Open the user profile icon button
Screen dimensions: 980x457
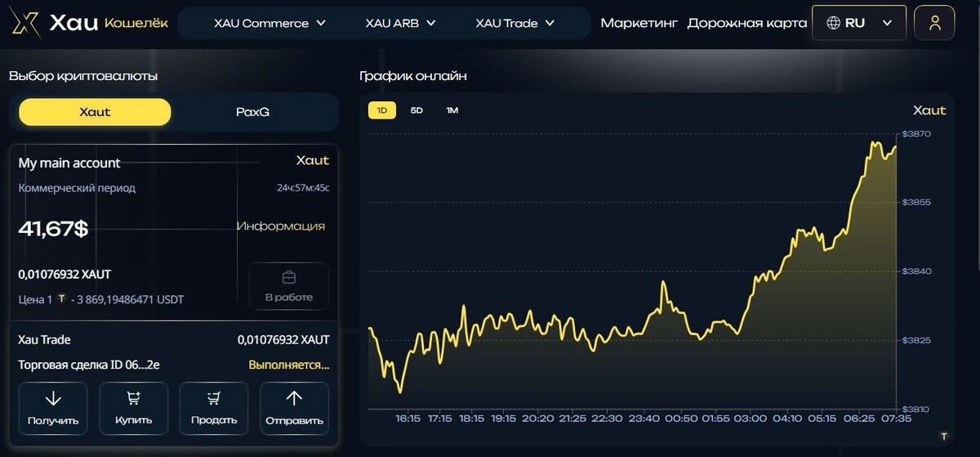coord(935,23)
